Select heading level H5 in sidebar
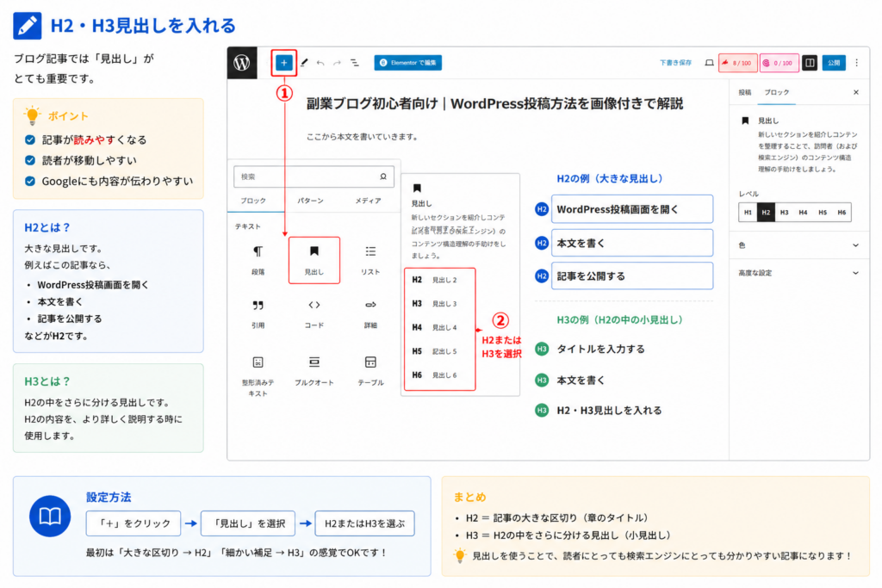 pos(823,213)
